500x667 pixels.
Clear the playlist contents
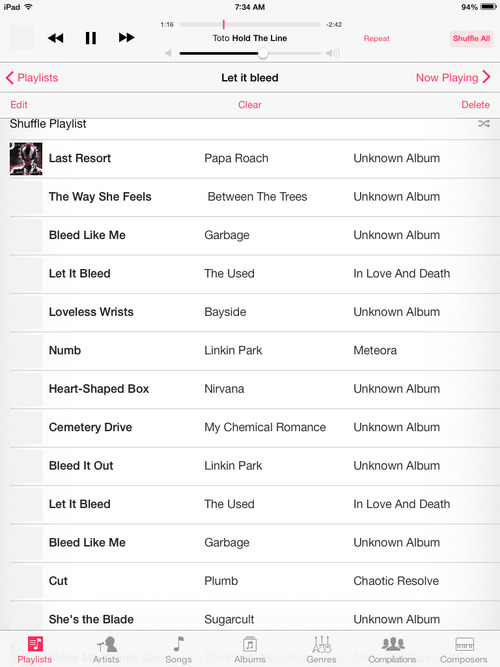250,105
